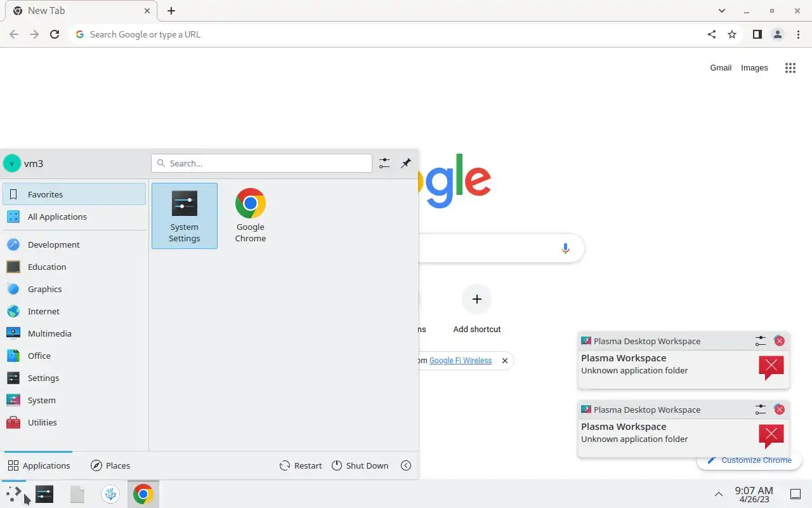The image size is (812, 508).
Task: Share this page icon in Chrome
Action: tap(712, 34)
